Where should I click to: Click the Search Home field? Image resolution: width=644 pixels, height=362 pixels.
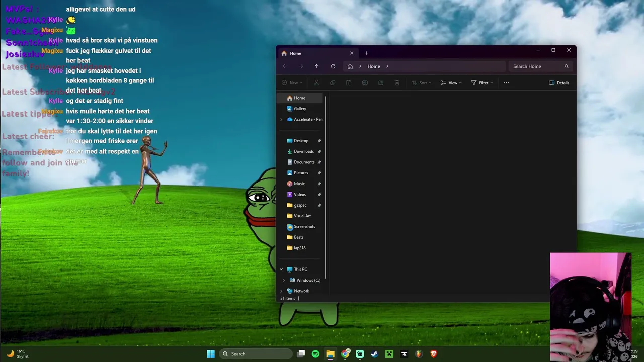[x=541, y=66]
